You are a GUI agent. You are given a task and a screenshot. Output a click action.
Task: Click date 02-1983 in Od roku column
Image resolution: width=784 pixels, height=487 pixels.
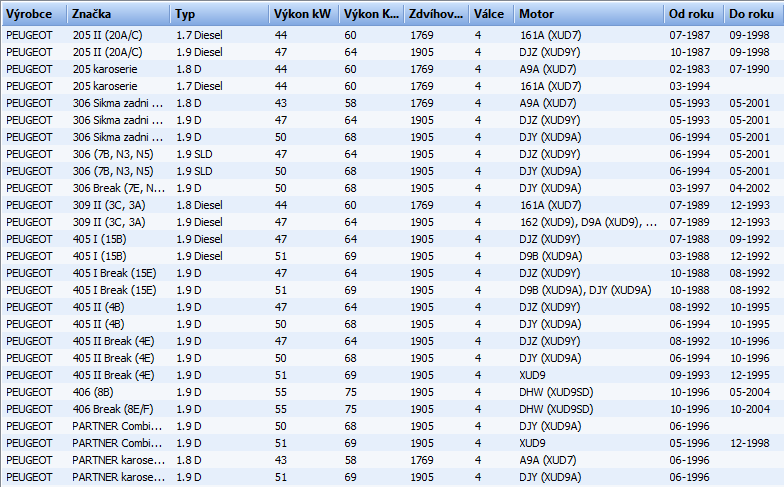[x=690, y=69]
